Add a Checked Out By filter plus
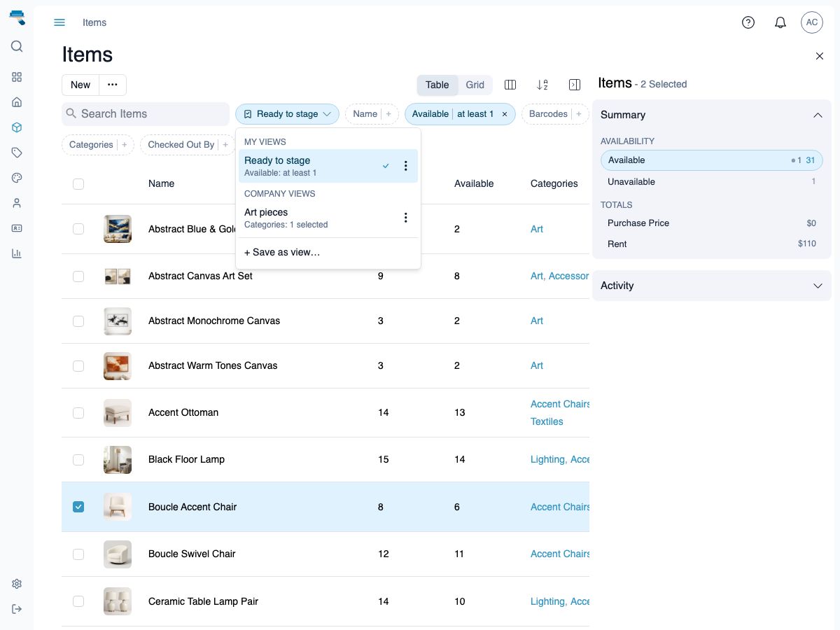The image size is (840, 630). tap(225, 145)
